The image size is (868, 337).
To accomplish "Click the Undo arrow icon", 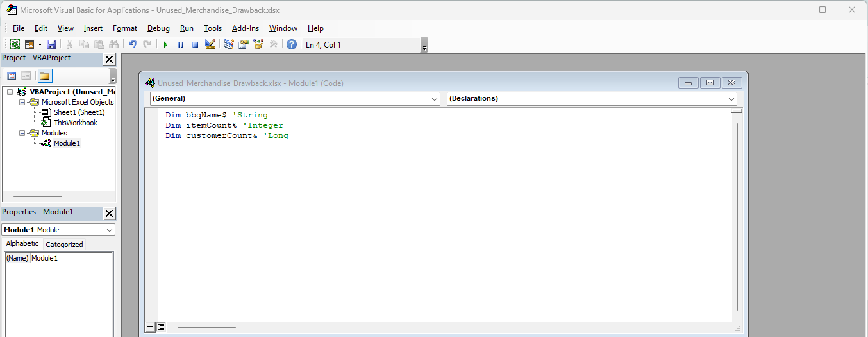I will coord(132,44).
